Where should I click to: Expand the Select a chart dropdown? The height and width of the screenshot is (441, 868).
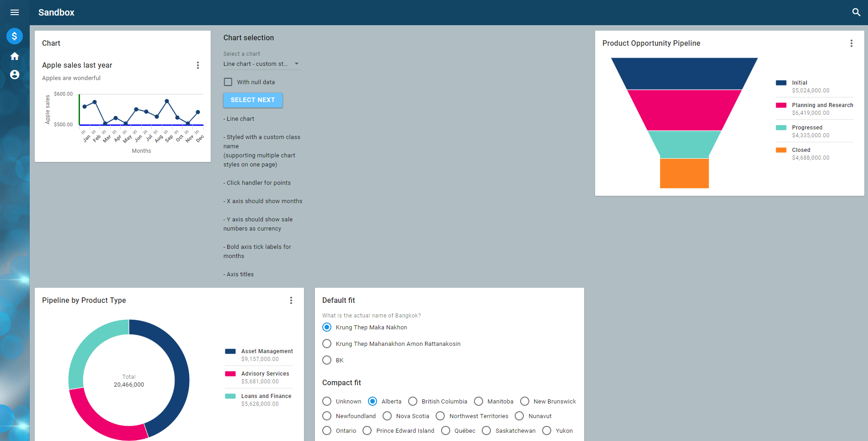(x=262, y=64)
